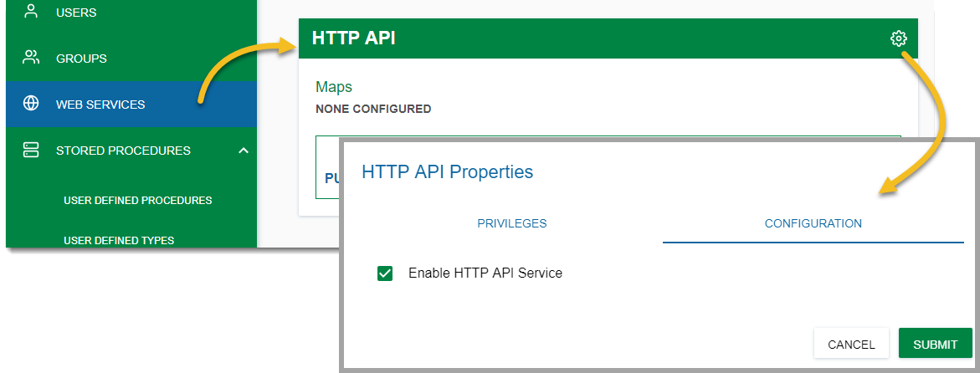
Task: Go to the Groups menu label
Action: point(81,59)
